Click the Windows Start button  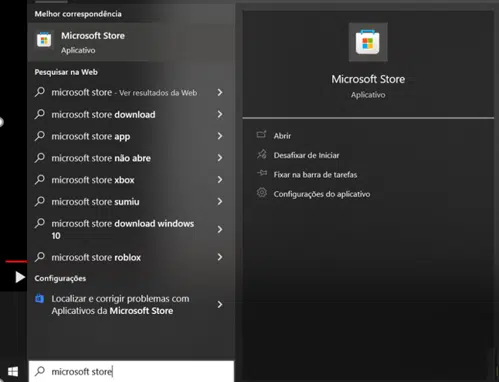[13, 371]
